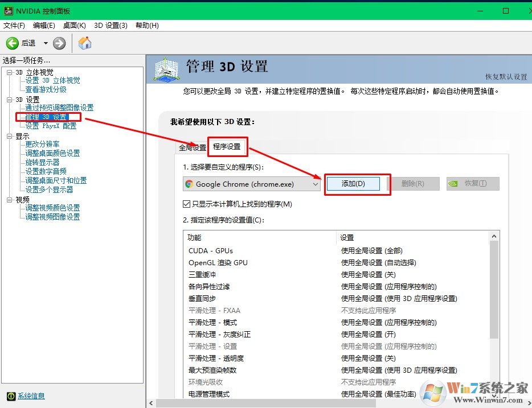Open the 系统信息 link
This screenshot has width=532, height=408.
(x=31, y=396)
